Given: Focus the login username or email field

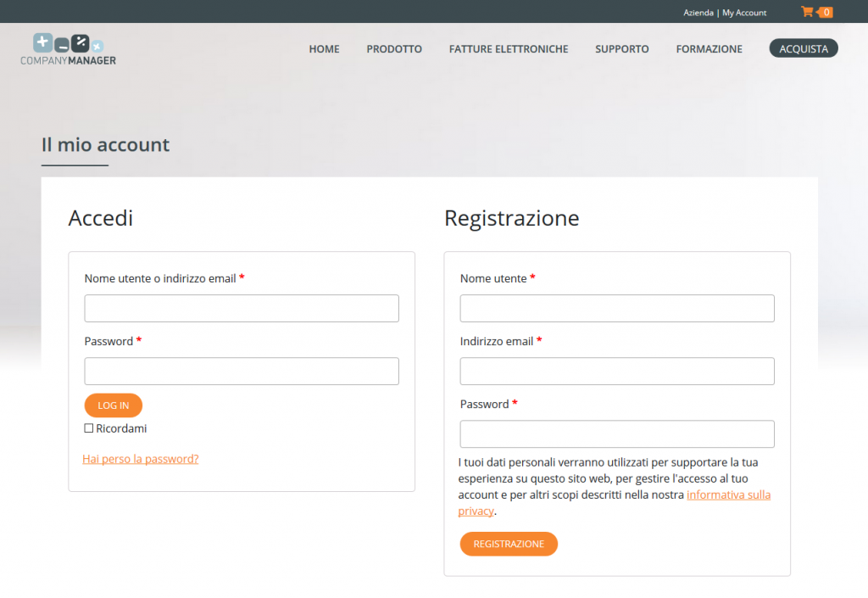Looking at the screenshot, I should pos(242,308).
